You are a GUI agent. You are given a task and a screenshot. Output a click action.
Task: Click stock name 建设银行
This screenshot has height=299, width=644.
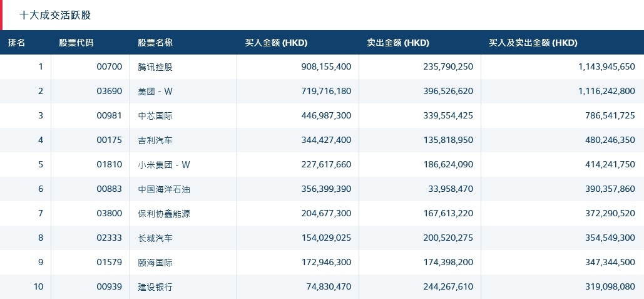point(155,287)
